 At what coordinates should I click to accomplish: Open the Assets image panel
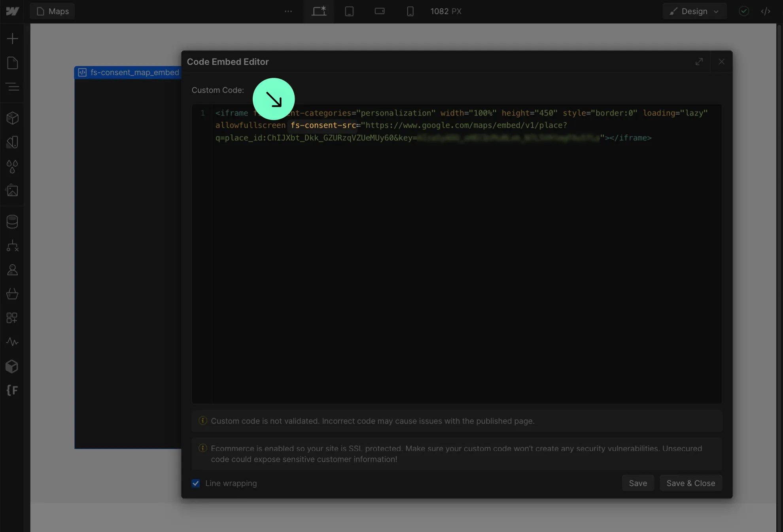(x=12, y=191)
